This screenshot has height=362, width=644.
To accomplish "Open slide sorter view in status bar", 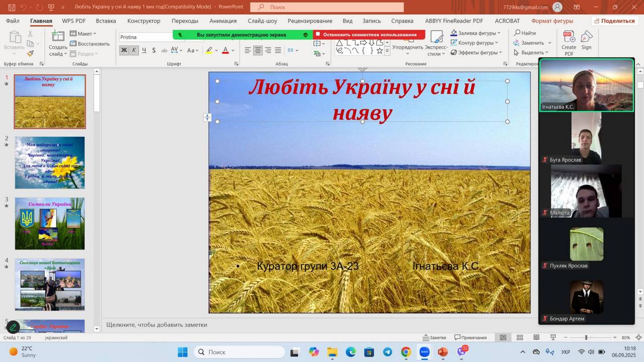I will (x=520, y=337).
